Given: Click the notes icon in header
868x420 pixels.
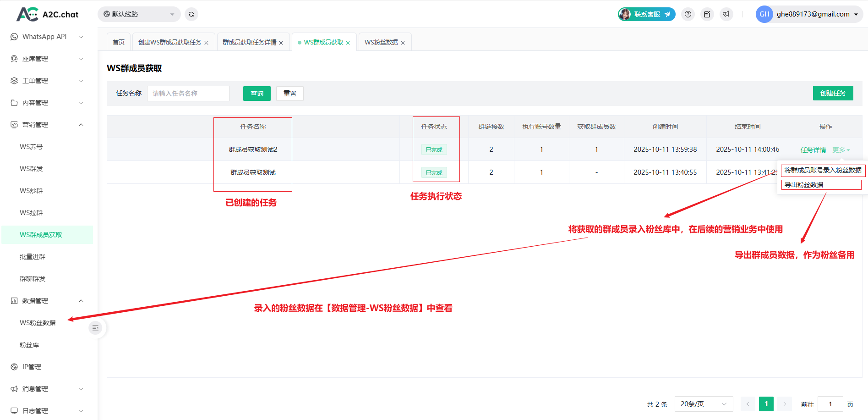Looking at the screenshot, I should 707,14.
